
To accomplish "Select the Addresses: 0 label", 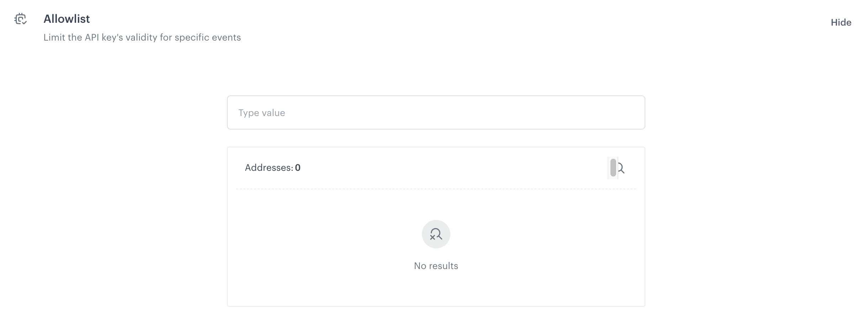I will click(x=272, y=168).
